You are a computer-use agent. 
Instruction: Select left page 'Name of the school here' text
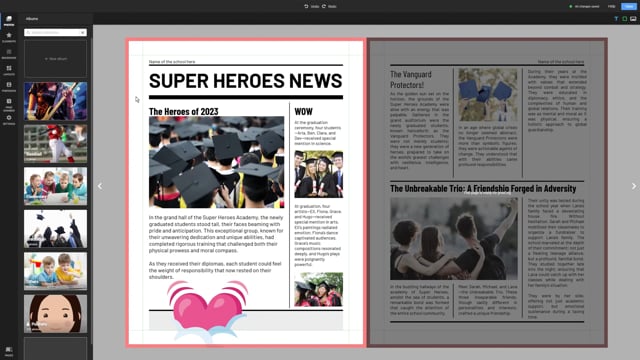(172, 62)
